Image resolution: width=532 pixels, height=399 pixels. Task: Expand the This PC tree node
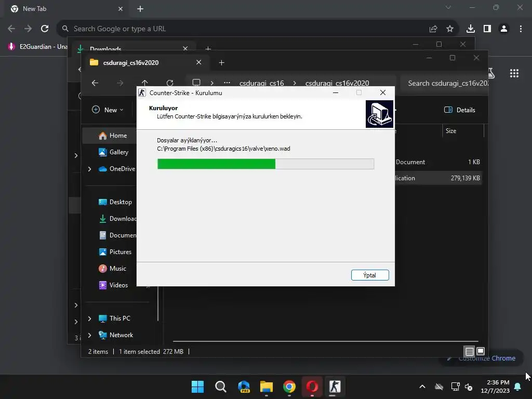pyautogui.click(x=89, y=318)
